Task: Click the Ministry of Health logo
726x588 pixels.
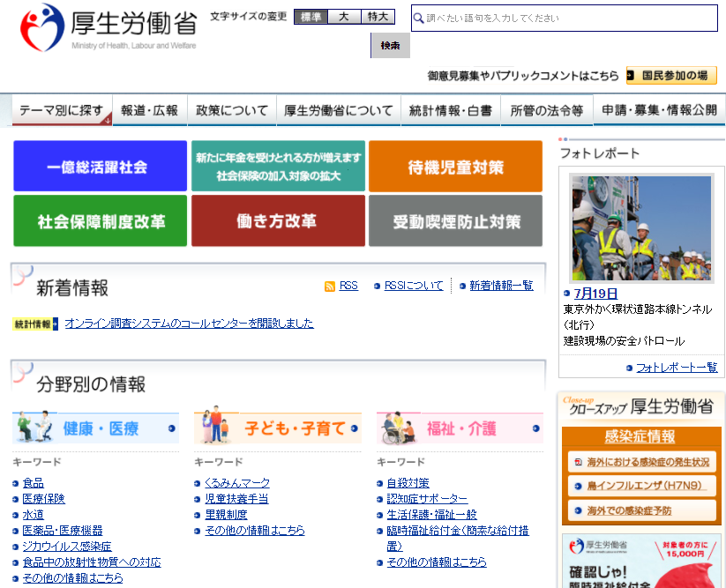Action: click(109, 27)
